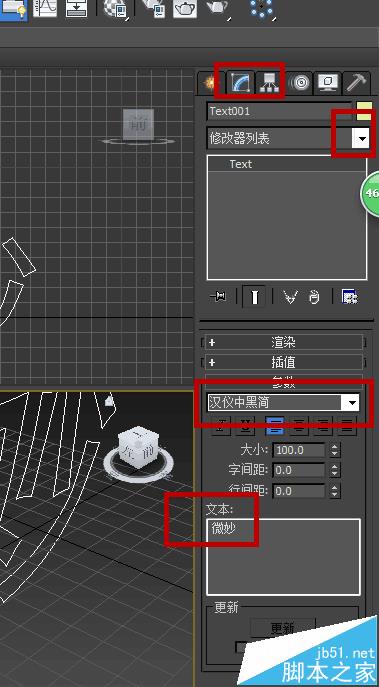Click the 行间距 leading value field
Viewport: 379px width, 687px height.
299,490
